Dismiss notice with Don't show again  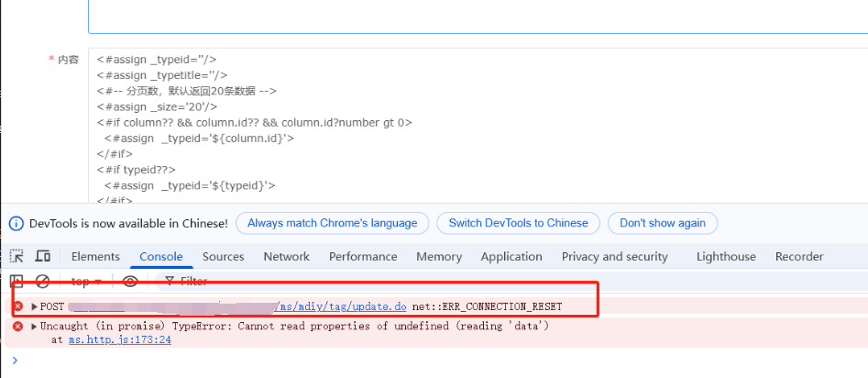663,223
